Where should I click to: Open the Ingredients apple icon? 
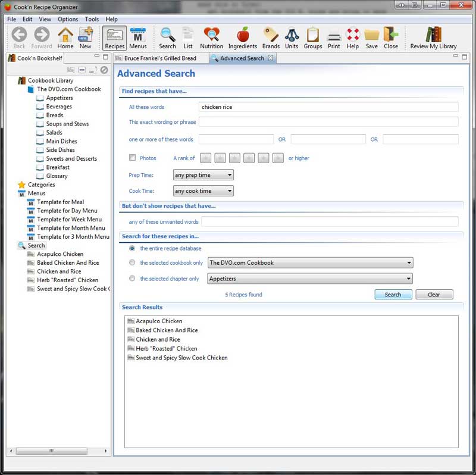click(243, 37)
